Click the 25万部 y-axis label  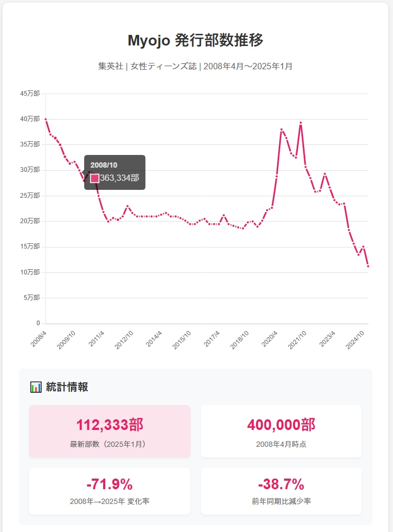click(30, 196)
